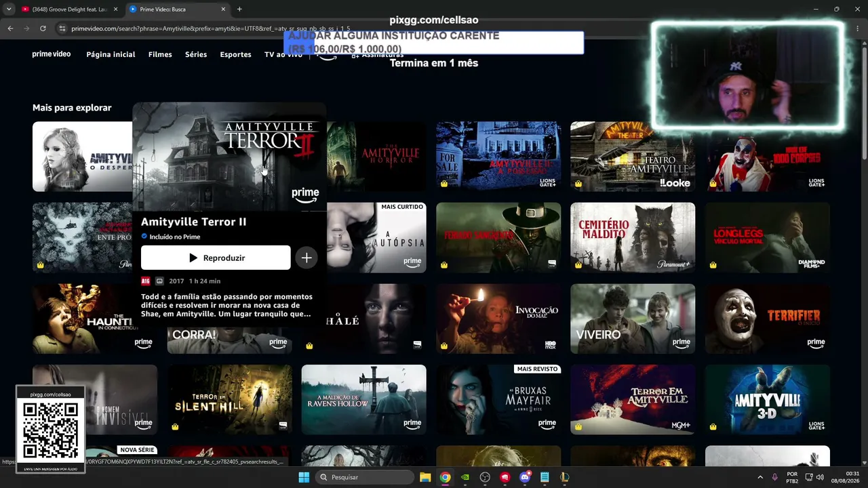The width and height of the screenshot is (868, 488).
Task: Open the Séries section
Action: click(196, 54)
